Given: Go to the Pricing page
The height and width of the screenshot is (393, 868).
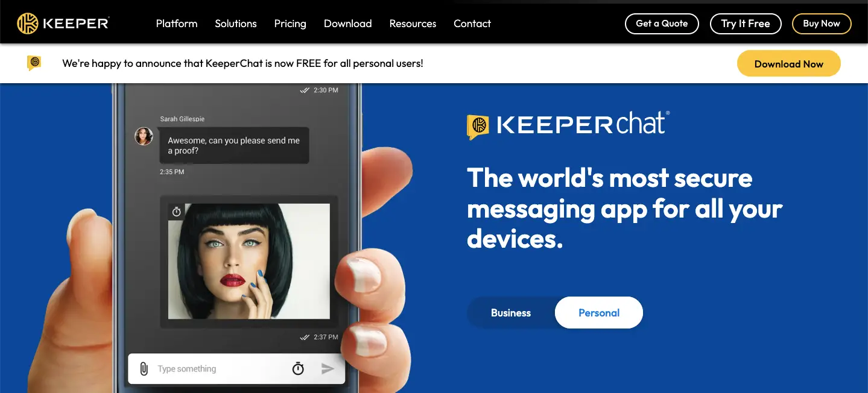Looking at the screenshot, I should 290,24.
